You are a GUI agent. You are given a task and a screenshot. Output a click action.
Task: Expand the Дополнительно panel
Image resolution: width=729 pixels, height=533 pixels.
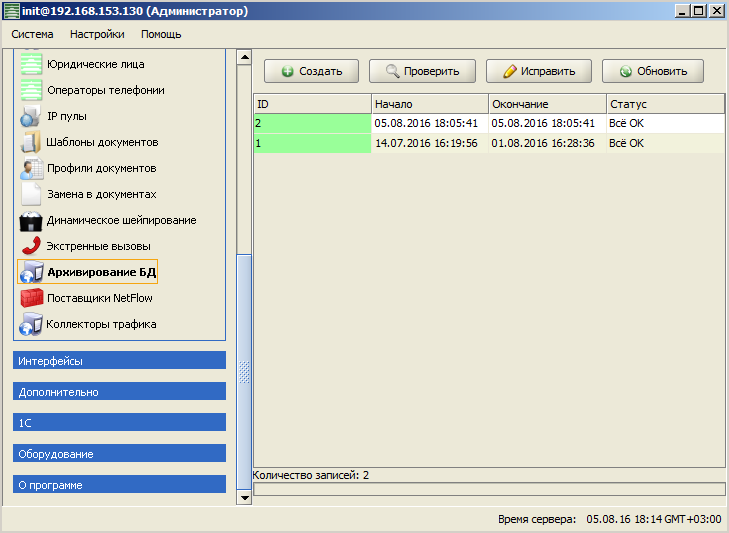pos(119,392)
